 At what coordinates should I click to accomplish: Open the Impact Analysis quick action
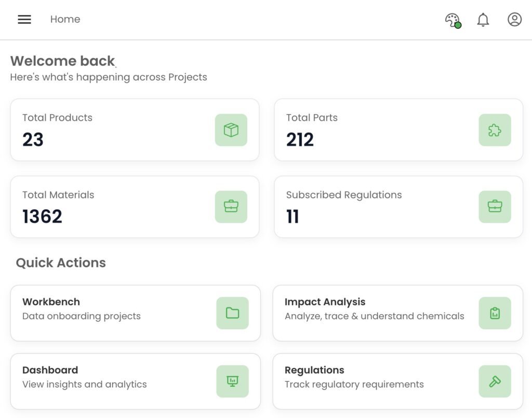click(x=325, y=302)
